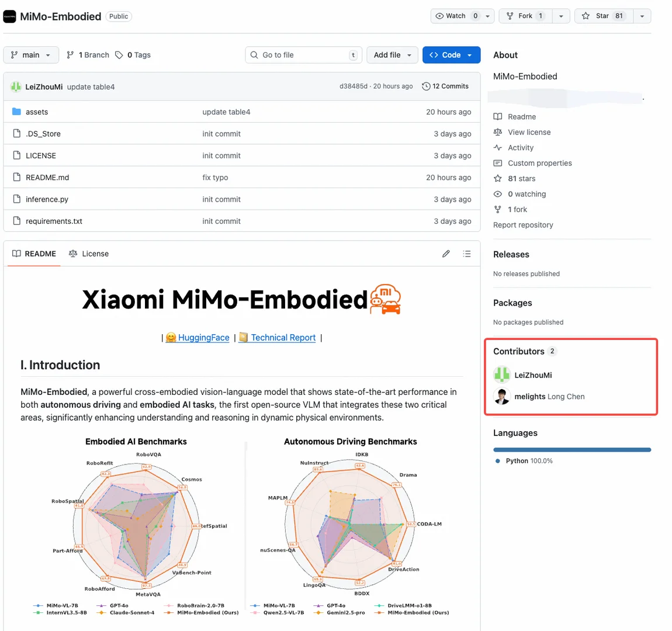Click the 81 stars link in About

(x=522, y=178)
